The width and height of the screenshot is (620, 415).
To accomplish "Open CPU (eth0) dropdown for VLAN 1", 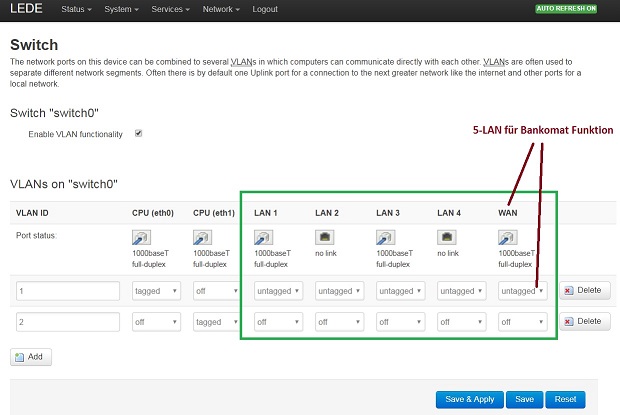I will (156, 291).
